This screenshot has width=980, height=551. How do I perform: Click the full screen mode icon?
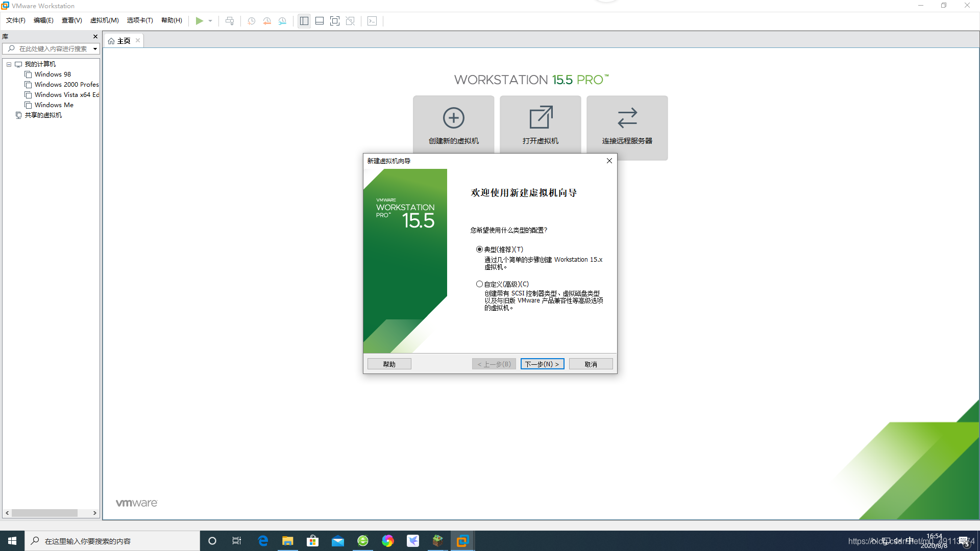(x=335, y=21)
